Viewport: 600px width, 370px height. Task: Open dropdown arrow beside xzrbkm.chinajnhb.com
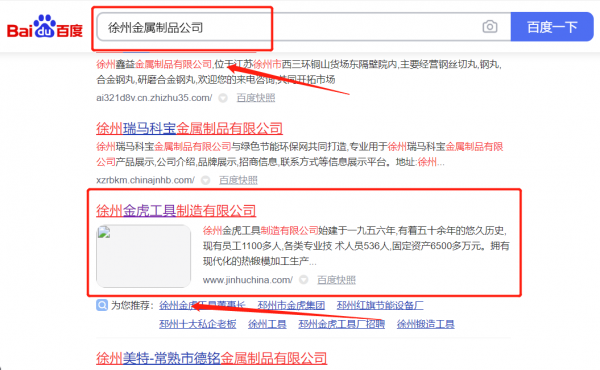point(205,180)
